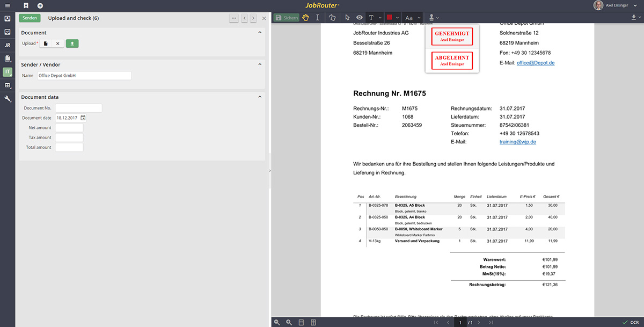
Task: Click the Sichern save button in viewer
Action: (x=287, y=18)
